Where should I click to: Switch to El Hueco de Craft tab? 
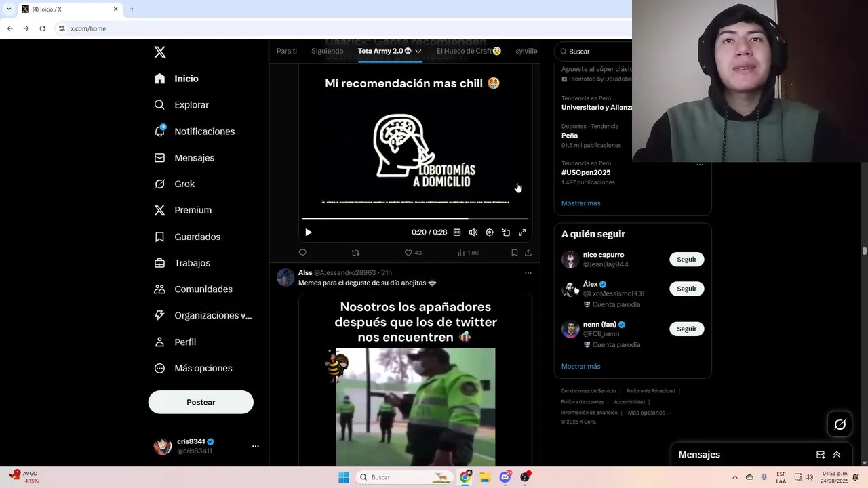pyautogui.click(x=469, y=51)
